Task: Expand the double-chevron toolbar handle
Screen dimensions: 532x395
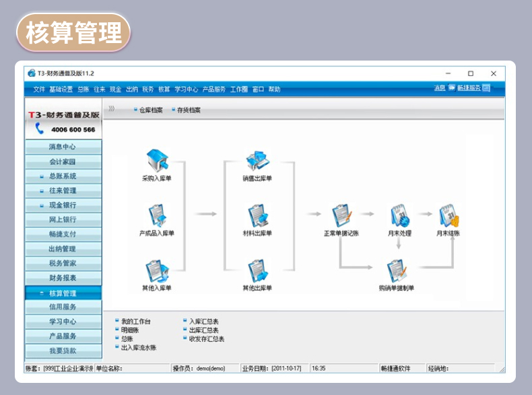Action: pos(111,108)
